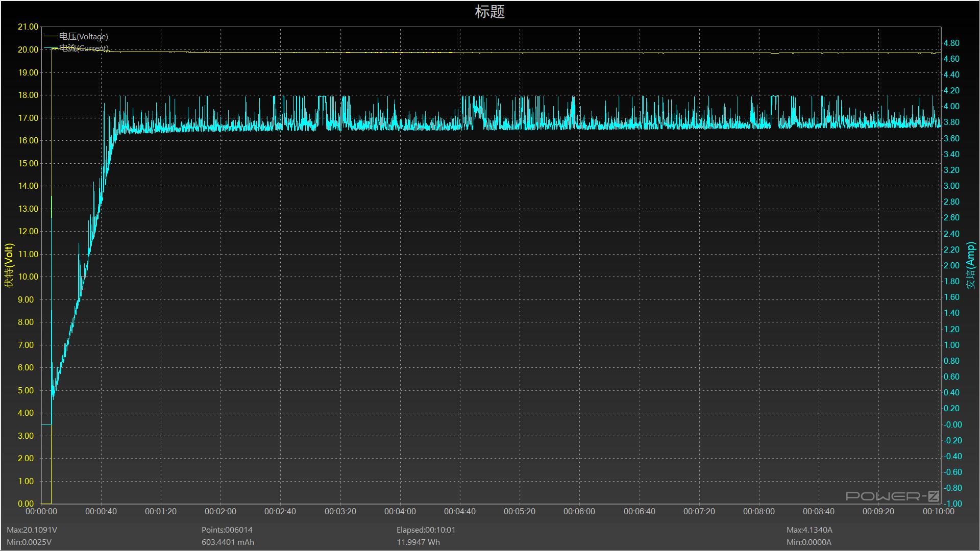Image resolution: width=980 pixels, height=551 pixels.
Task: Click the 00:05:20 time axis tick
Action: coord(520,511)
